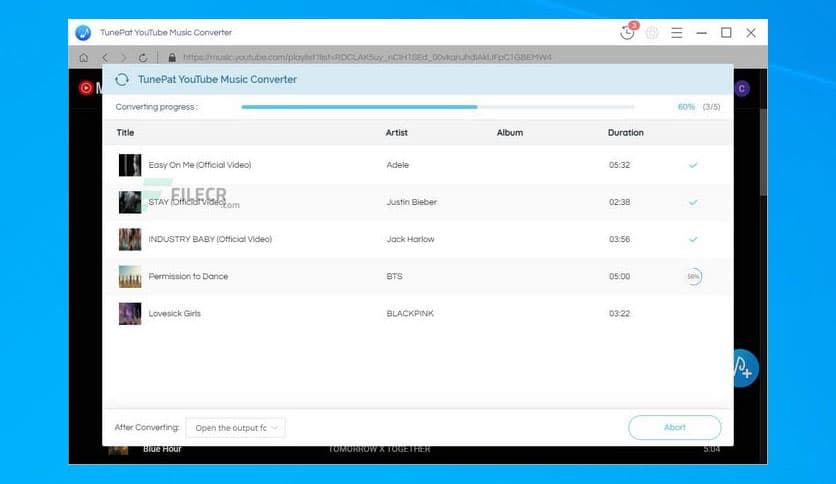The image size is (836, 484).
Task: Maximize the TunePat window
Action: coord(726,33)
